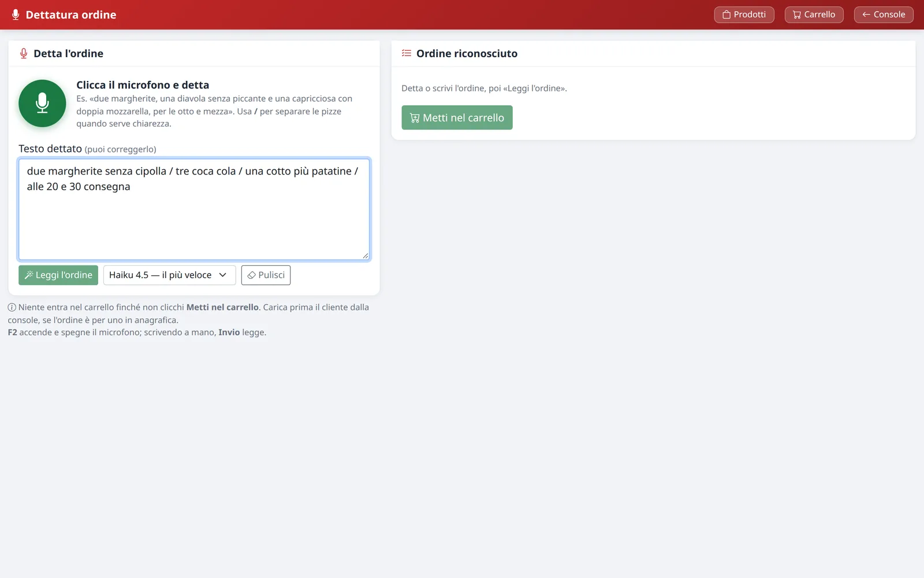Click the info icon before Niente entra
Viewport: 924px width, 578px height.
click(12, 307)
